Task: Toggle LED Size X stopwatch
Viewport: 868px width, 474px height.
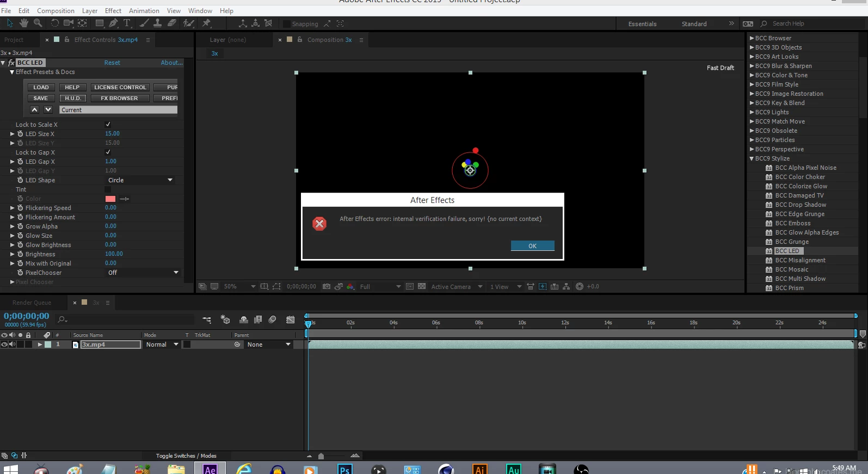Action: click(x=20, y=134)
